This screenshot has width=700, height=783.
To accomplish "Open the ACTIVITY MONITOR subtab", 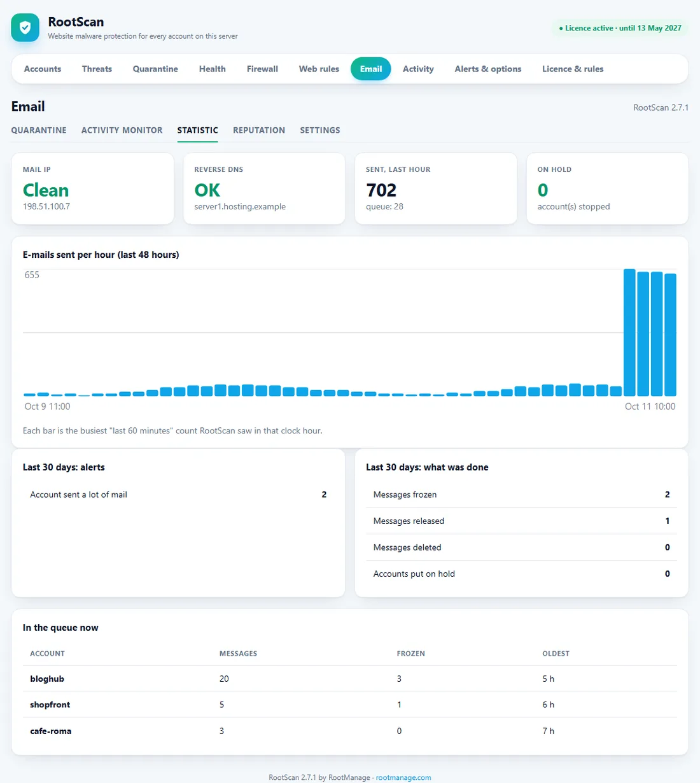I will tap(122, 130).
